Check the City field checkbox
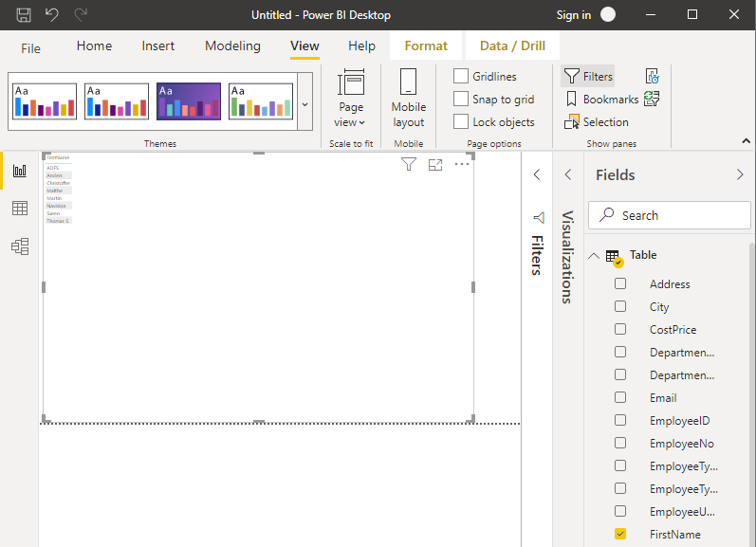The image size is (756, 547). pos(620,307)
